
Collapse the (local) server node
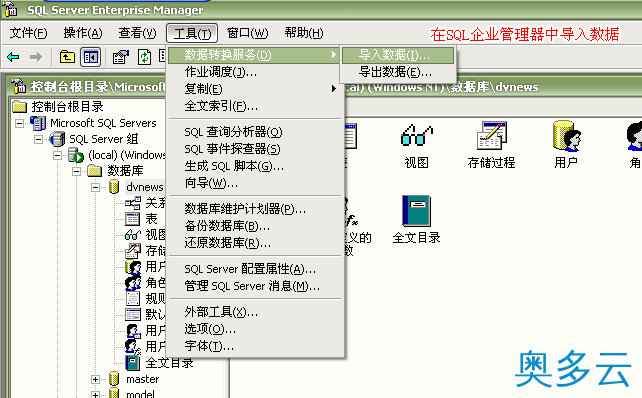pos(57,155)
